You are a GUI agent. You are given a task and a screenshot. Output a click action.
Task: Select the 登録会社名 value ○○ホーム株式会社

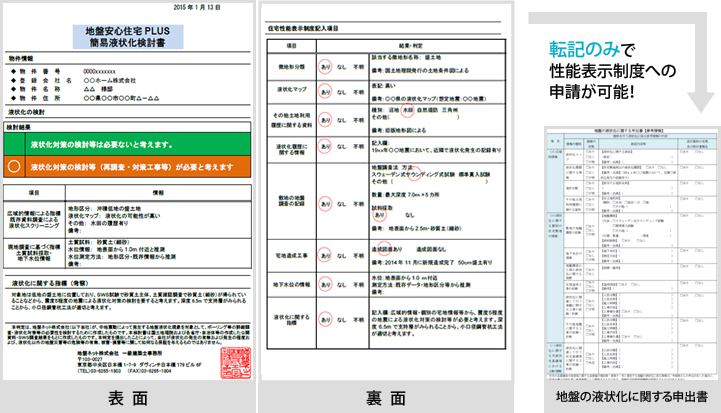tap(109, 80)
